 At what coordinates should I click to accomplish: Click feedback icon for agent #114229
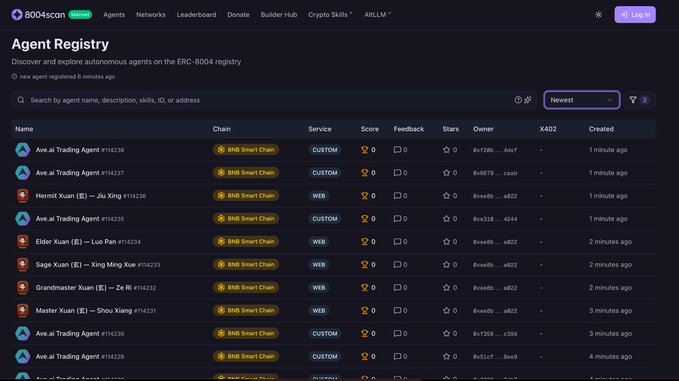[397, 356]
